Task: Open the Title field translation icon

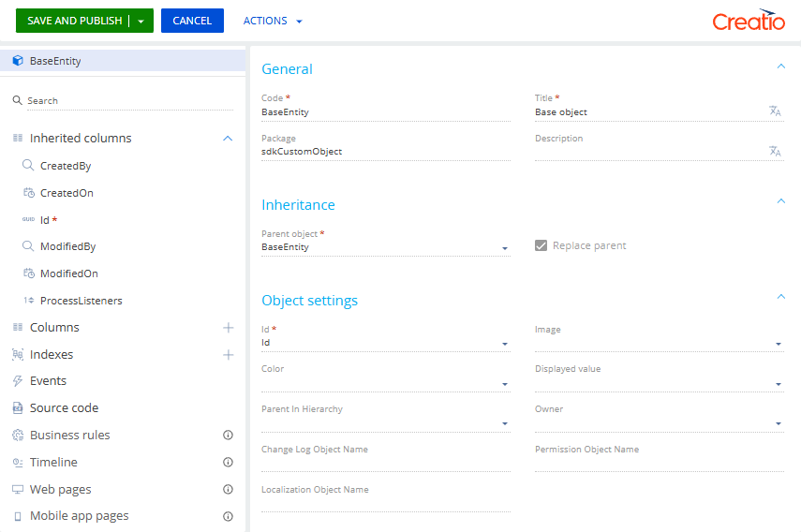Action: [x=775, y=111]
